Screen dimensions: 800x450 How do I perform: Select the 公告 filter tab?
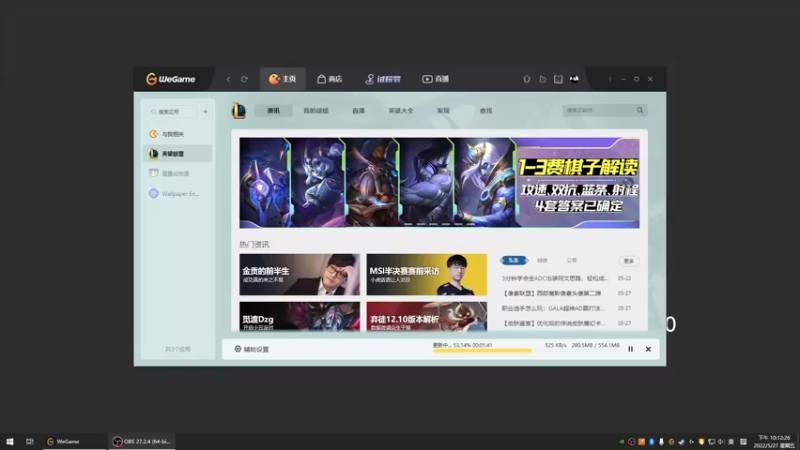click(x=571, y=261)
